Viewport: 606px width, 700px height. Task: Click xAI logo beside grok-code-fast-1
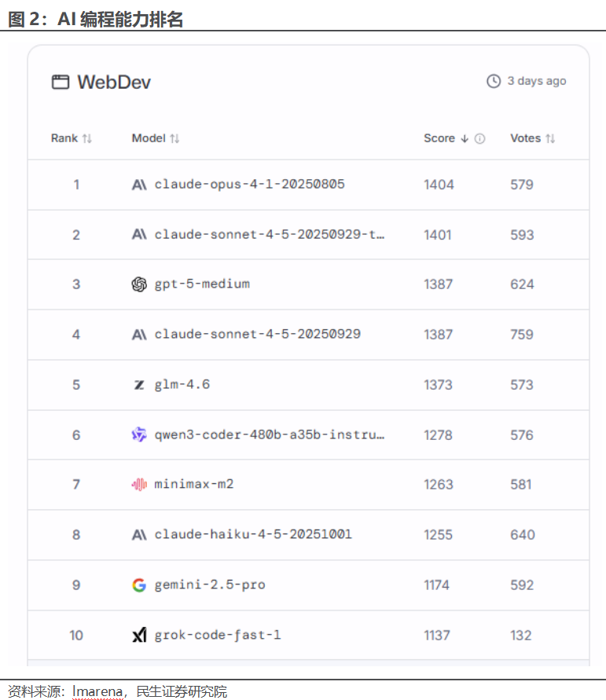coord(139,636)
